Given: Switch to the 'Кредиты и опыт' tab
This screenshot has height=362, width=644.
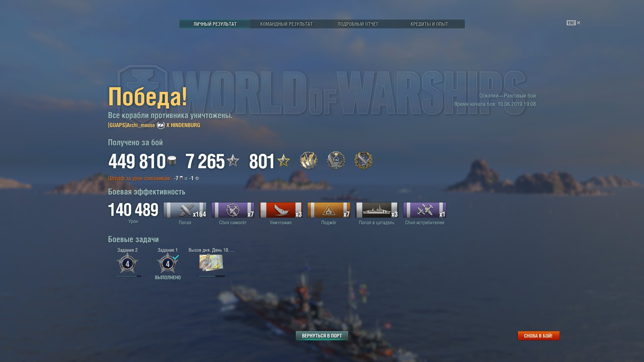Looking at the screenshot, I should click(x=429, y=24).
